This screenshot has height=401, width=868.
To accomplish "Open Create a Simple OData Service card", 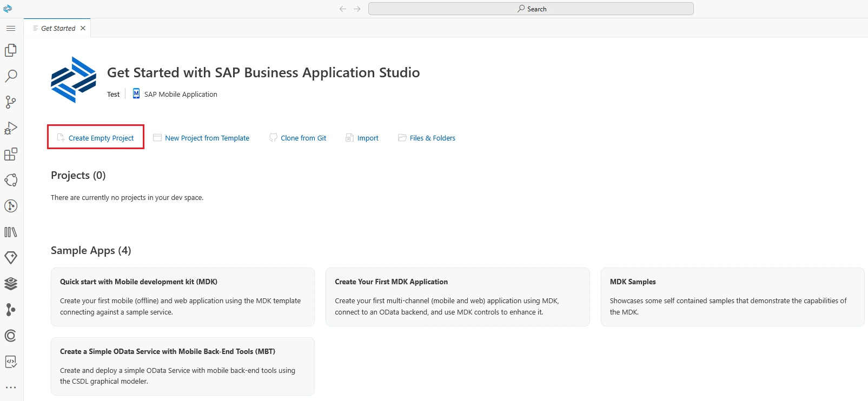I will point(183,366).
